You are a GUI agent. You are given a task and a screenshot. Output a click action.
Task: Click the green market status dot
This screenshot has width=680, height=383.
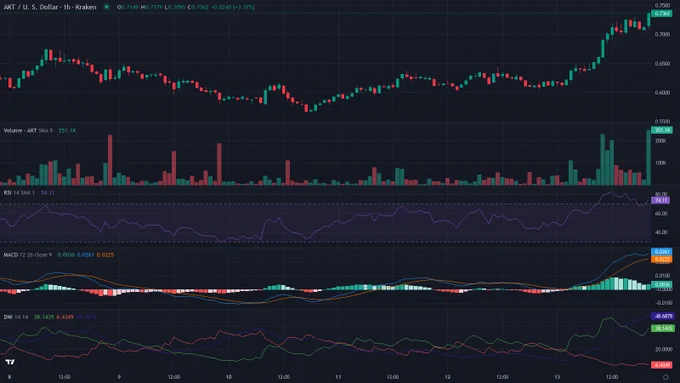point(106,7)
